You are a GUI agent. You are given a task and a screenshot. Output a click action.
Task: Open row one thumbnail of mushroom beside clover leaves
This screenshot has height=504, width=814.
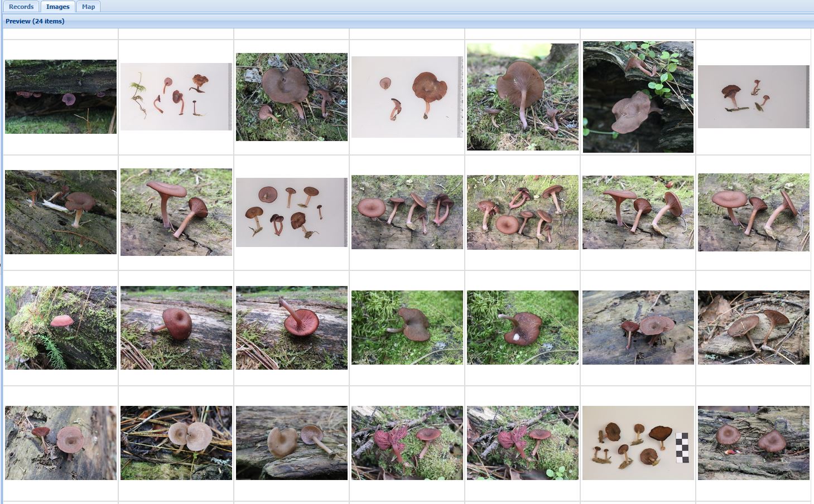click(x=638, y=97)
